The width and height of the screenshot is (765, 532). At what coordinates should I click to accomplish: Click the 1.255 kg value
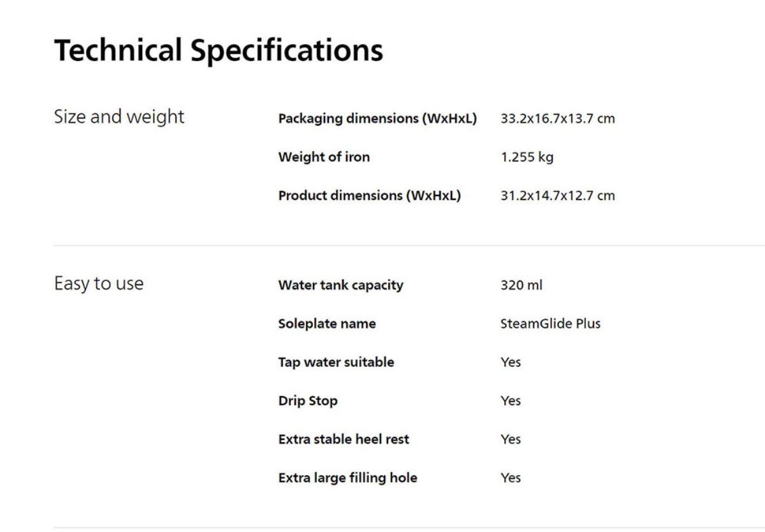pos(527,157)
